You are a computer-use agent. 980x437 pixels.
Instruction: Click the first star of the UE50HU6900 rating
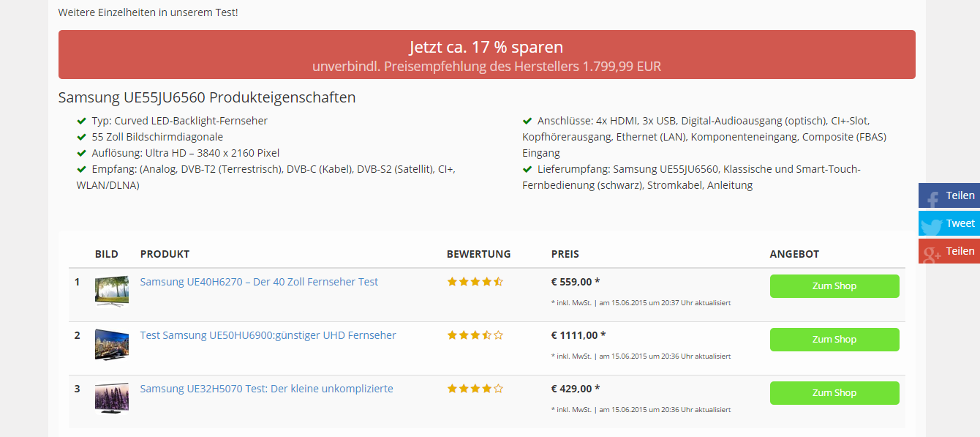coord(453,335)
